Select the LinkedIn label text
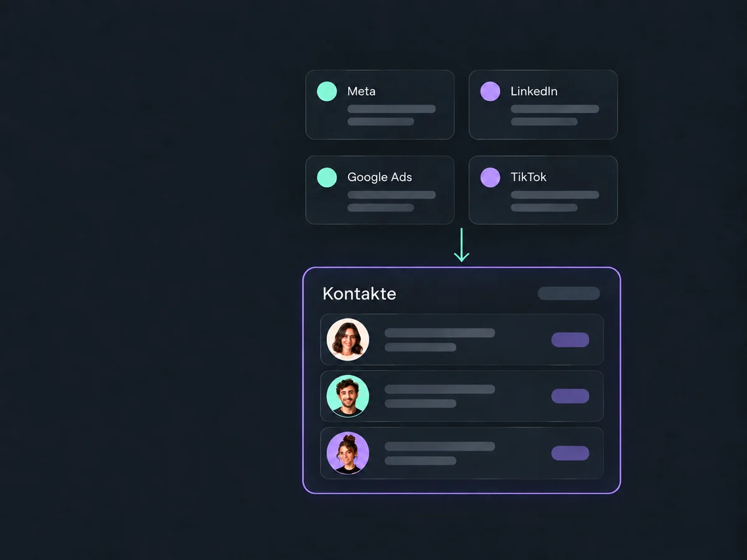The width and height of the screenshot is (747, 560). (534, 91)
